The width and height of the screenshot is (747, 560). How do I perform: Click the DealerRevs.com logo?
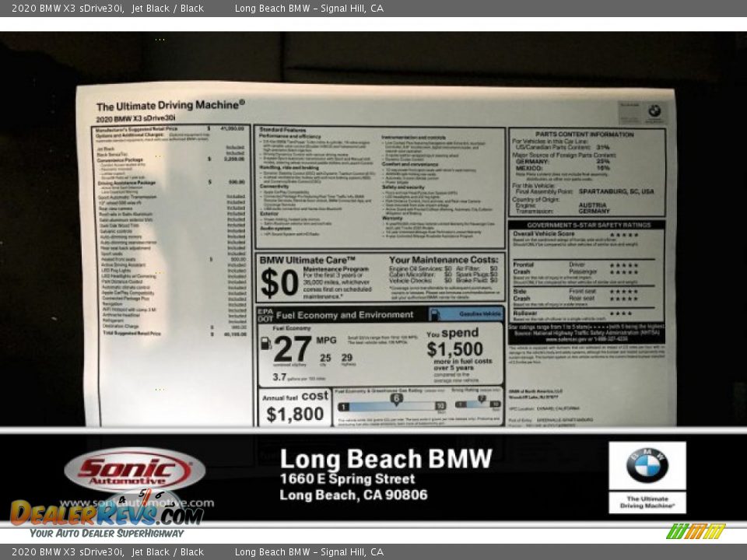(107, 514)
